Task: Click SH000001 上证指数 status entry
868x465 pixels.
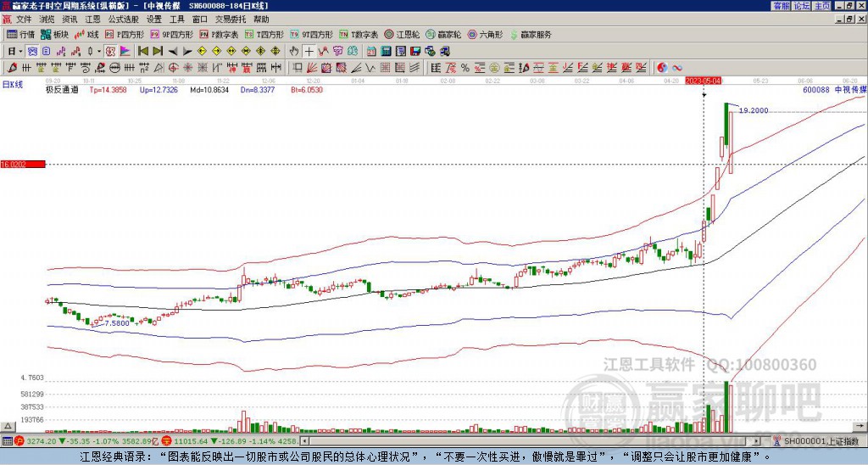Action: 822,441
